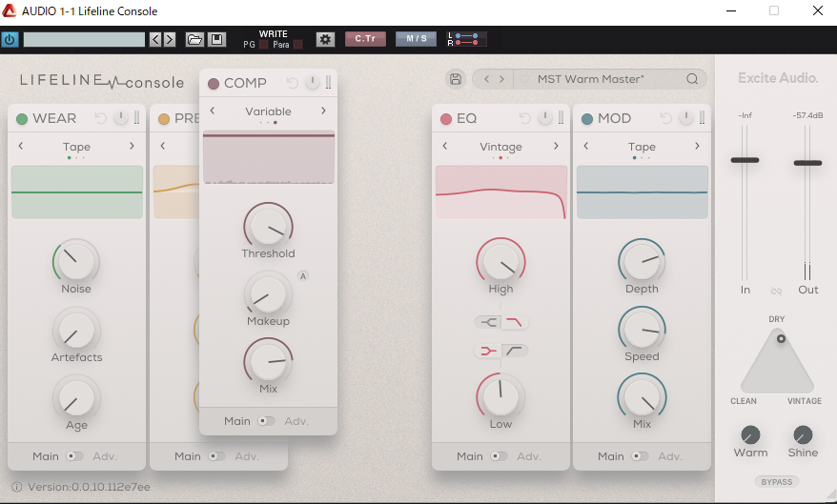Switch COMP to next type after Variable
The image size is (837, 504).
(323, 111)
